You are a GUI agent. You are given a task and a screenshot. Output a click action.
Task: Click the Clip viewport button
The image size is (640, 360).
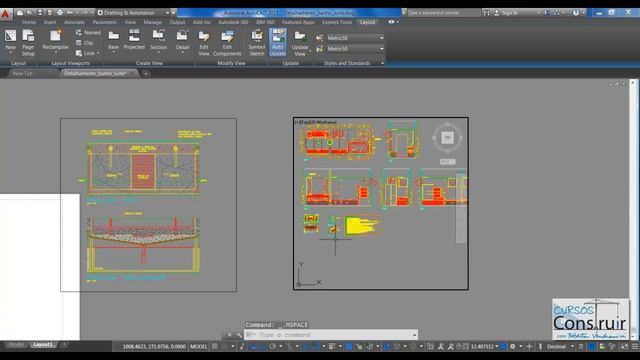(x=85, y=43)
